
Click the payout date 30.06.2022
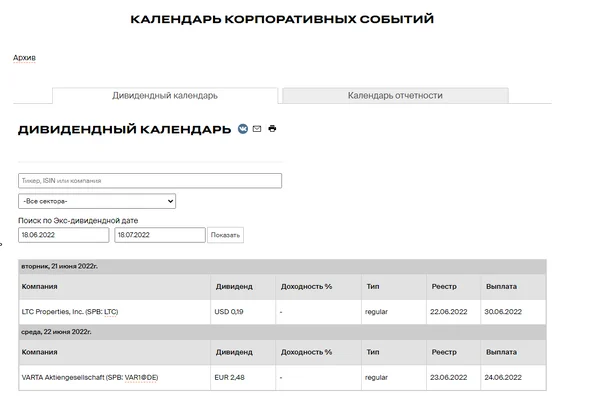pyautogui.click(x=503, y=312)
